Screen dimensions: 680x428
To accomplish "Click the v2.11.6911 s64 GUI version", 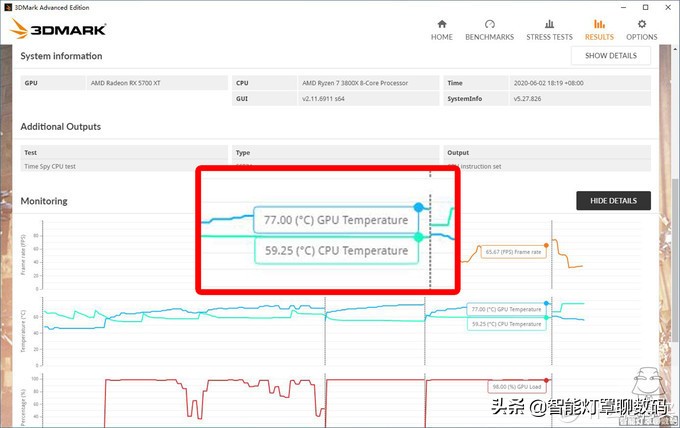I will point(323,98).
